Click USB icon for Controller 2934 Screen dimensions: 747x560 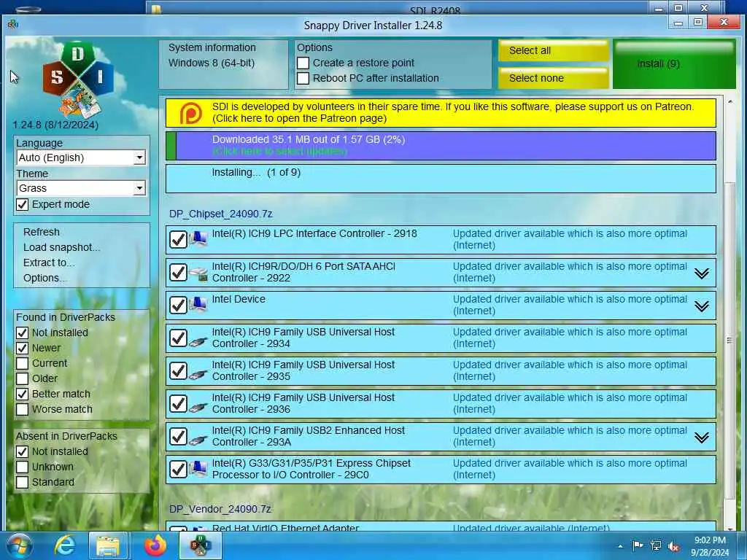(x=198, y=341)
